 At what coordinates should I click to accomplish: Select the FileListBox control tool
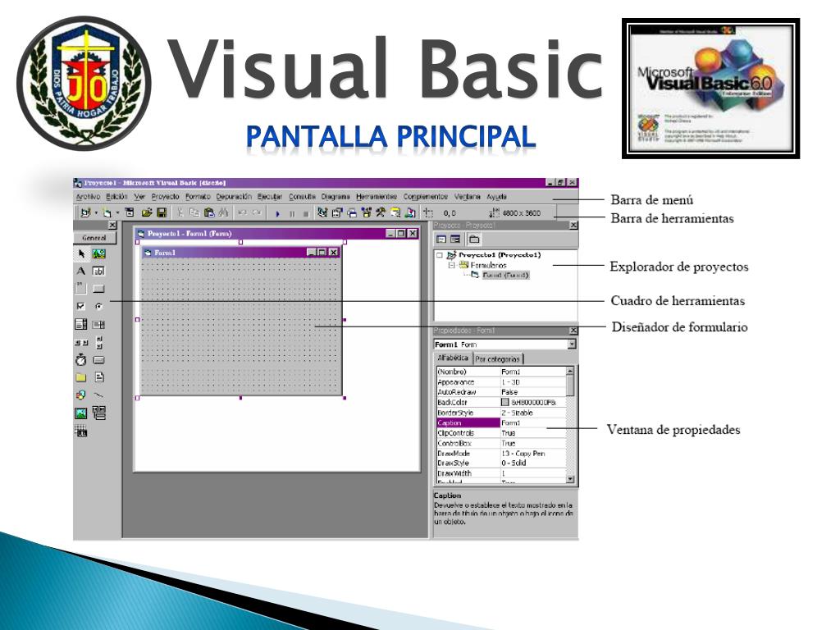99,377
